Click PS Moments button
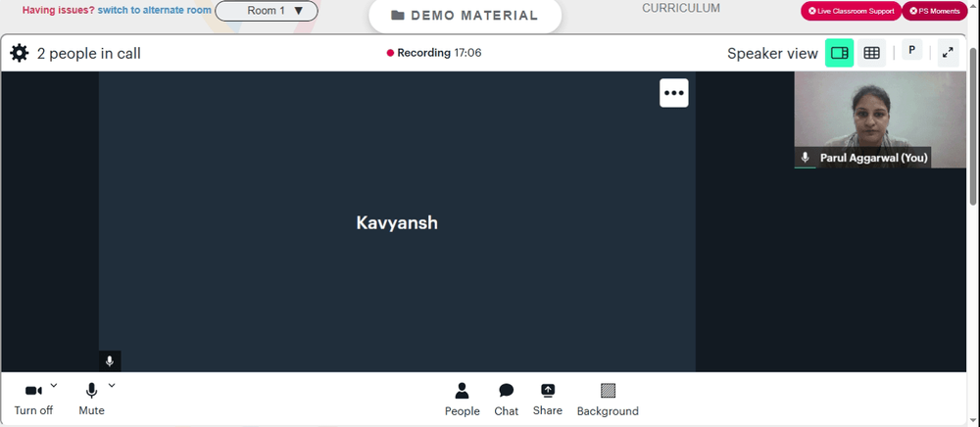 [934, 11]
